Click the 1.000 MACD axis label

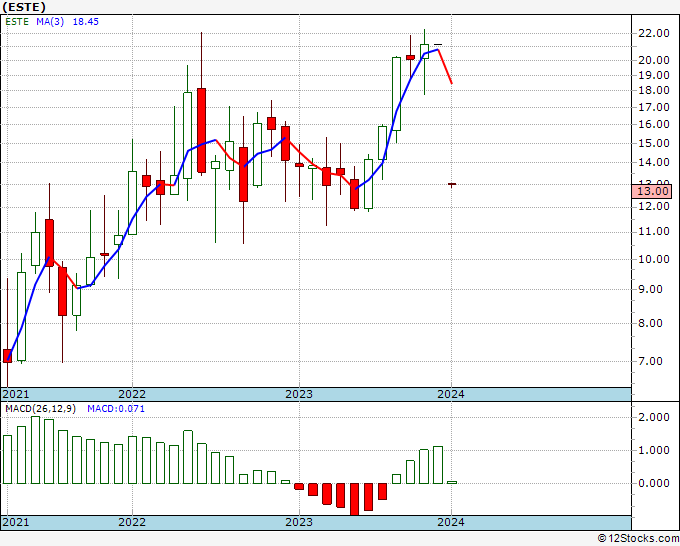click(654, 451)
